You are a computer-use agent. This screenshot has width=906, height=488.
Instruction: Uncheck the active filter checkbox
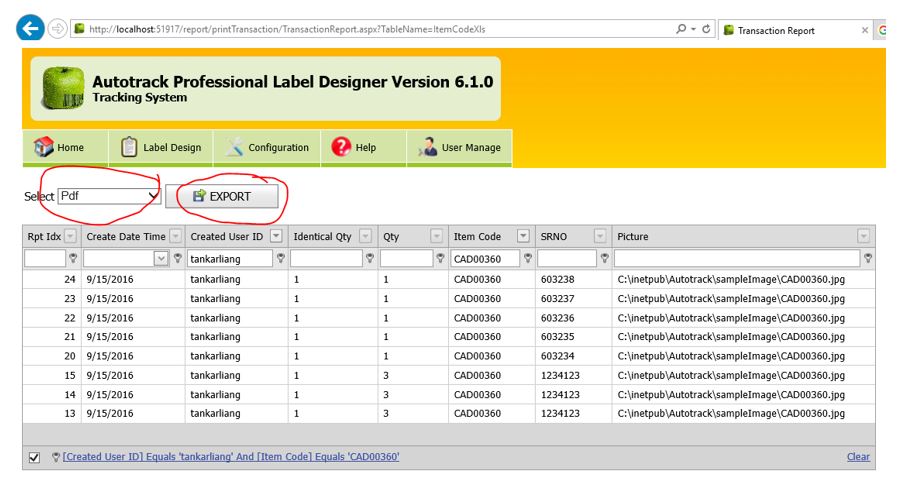tap(34, 457)
